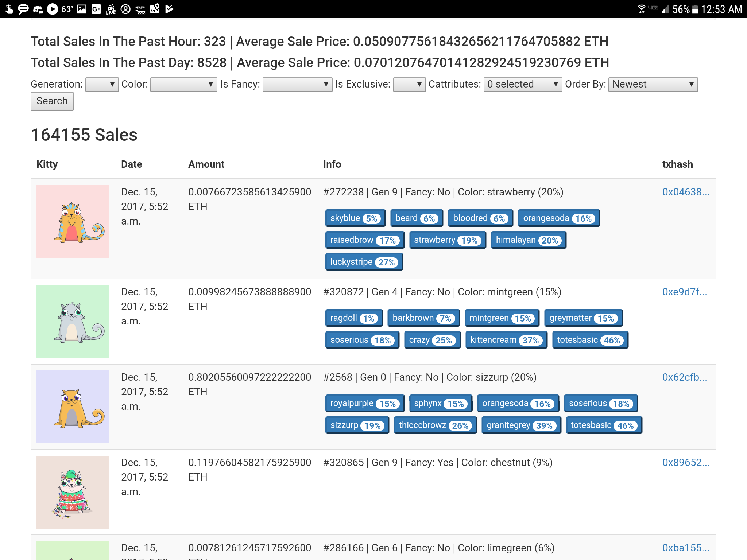Click the barkbrown 7% cattribute badge
The height and width of the screenshot is (560, 747).
coord(423,318)
